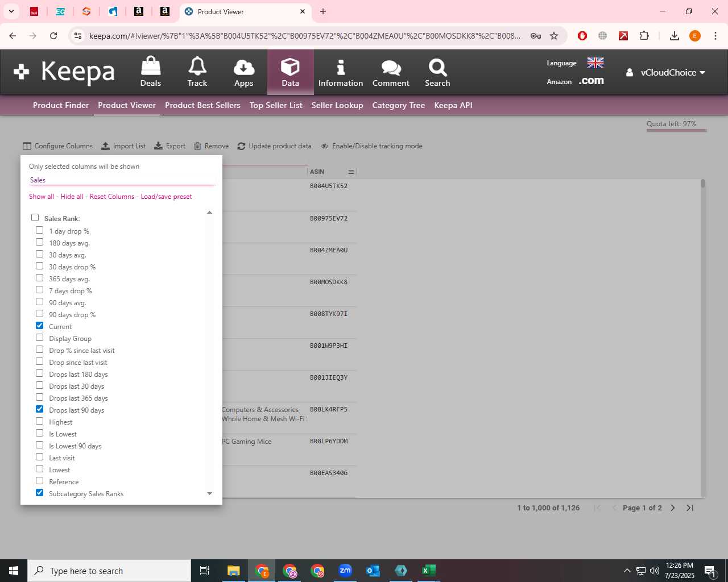Enable the Display Group checkbox
This screenshot has height=582, width=728.
tap(39, 338)
